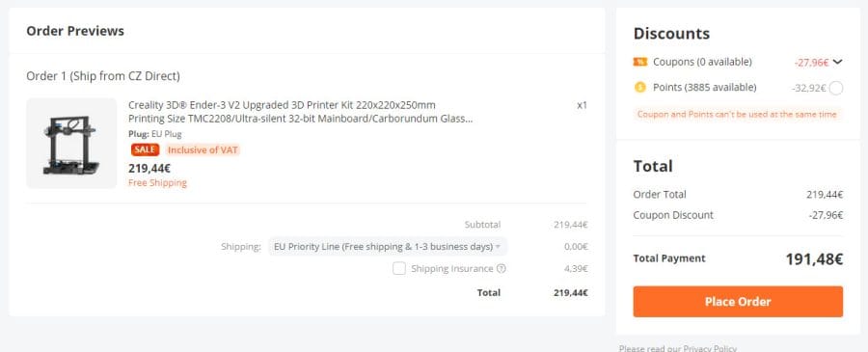
Task: Click the Coupons (0 available) label
Action: pos(702,62)
